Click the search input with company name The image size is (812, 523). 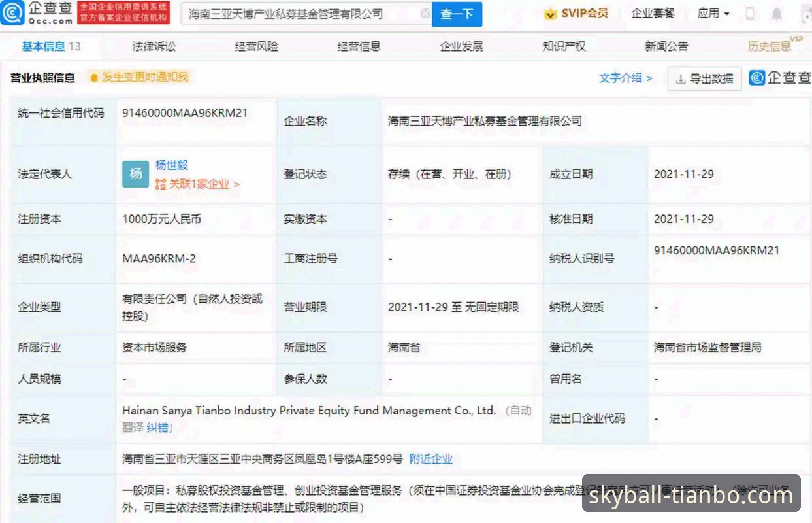306,14
